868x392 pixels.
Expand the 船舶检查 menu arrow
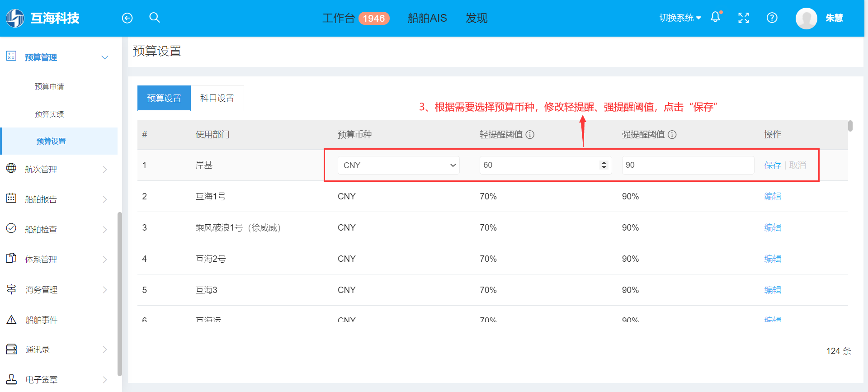coord(105,230)
